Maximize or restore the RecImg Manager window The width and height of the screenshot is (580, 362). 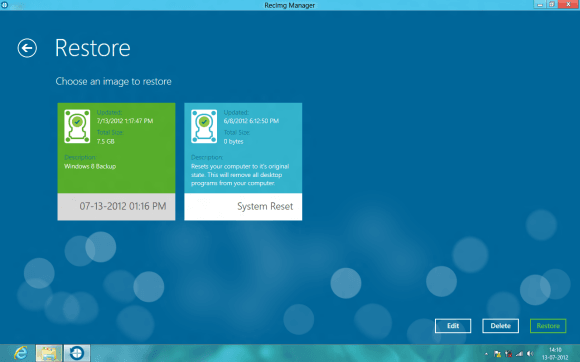tap(551, 4)
